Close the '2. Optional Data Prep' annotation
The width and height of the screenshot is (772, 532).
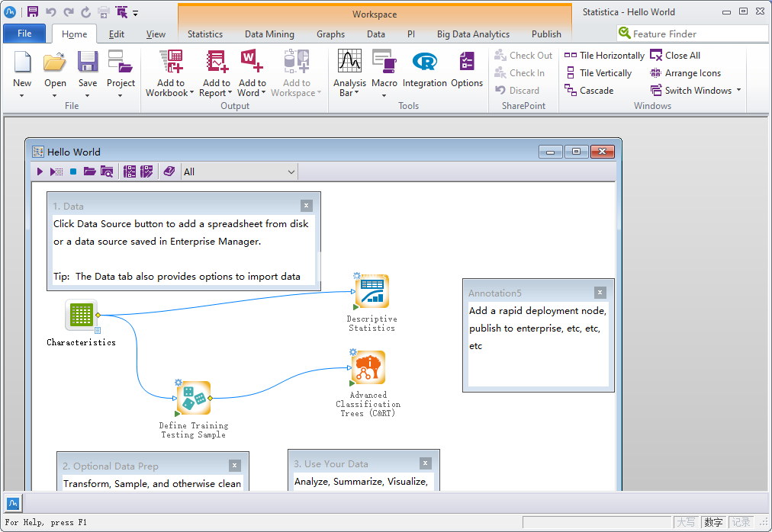click(235, 465)
